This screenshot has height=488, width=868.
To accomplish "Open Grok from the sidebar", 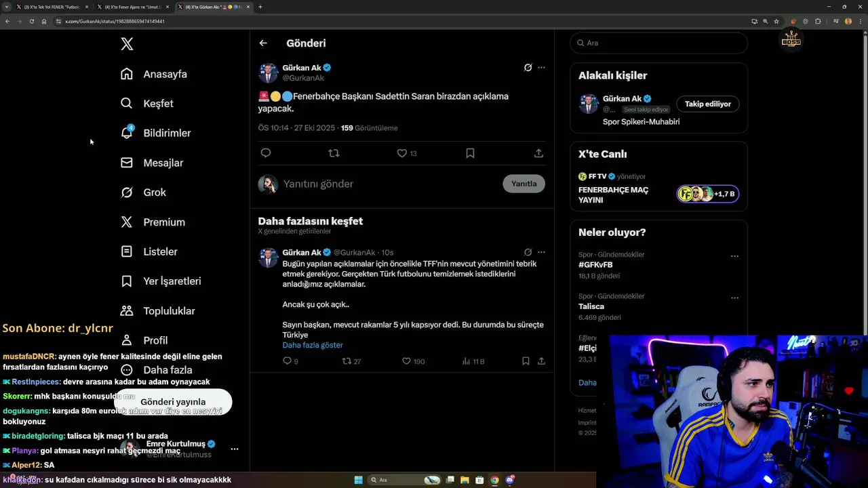I will pyautogui.click(x=143, y=192).
